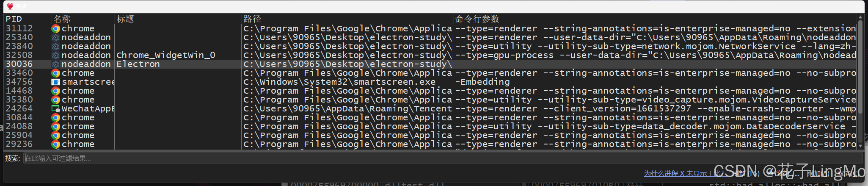Focus the 搜索 filter input field

click(443, 158)
